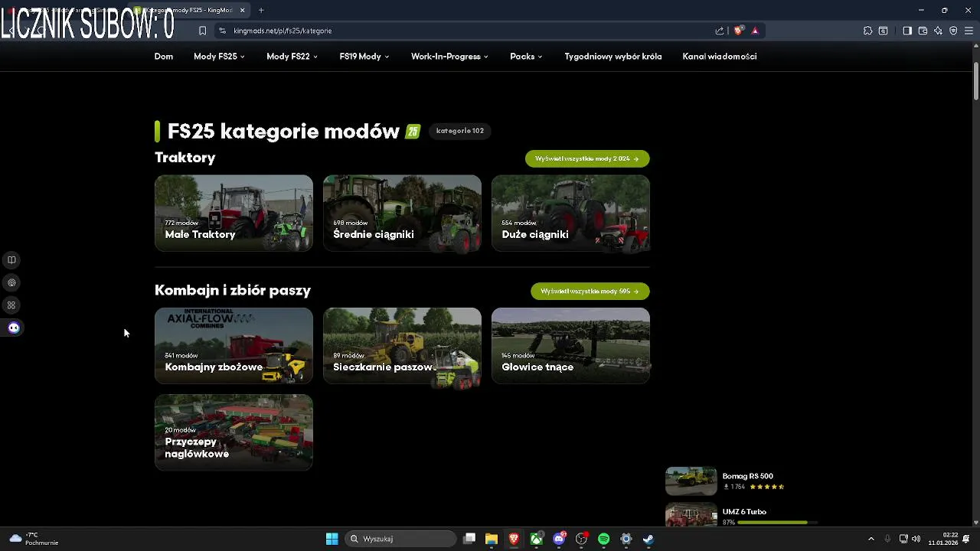Open Discord from the taskbar
Viewport: 980px width, 551px height.
(x=559, y=539)
